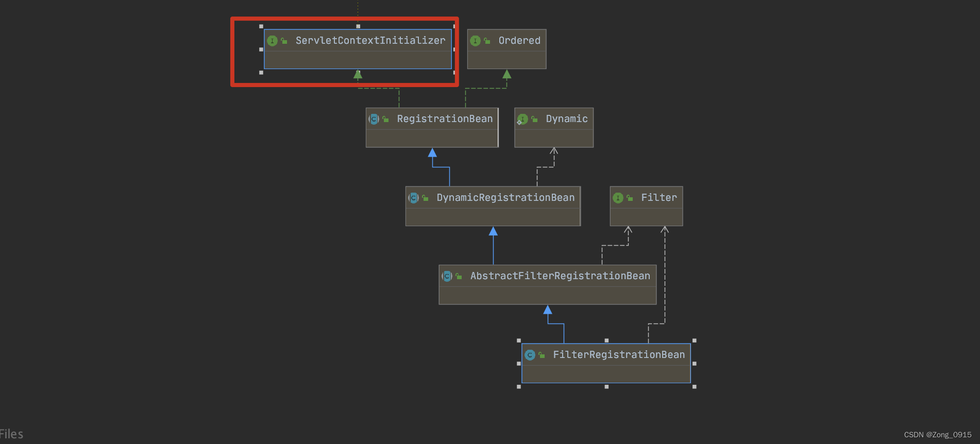Image resolution: width=980 pixels, height=444 pixels.
Task: Click the public lock icon on Dynamic
Action: [534, 119]
